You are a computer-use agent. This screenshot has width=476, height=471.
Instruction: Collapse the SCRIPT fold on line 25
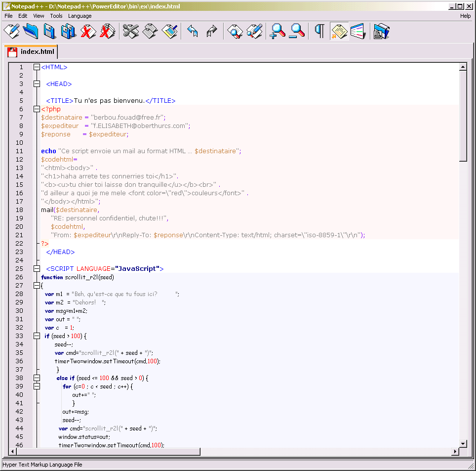click(37, 268)
